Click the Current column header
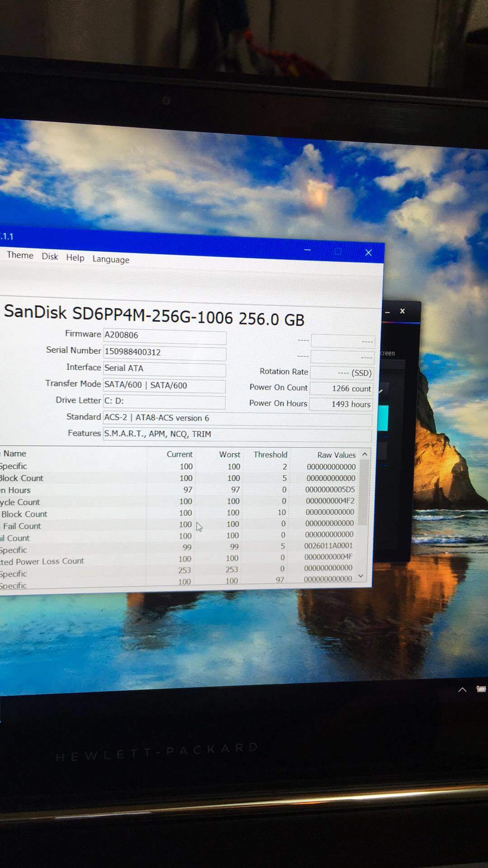 (x=179, y=454)
